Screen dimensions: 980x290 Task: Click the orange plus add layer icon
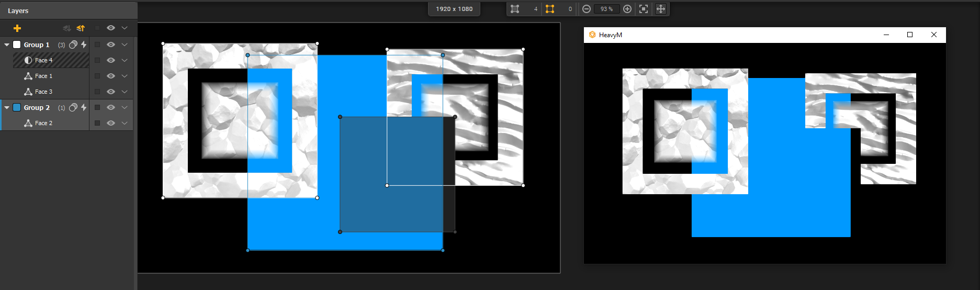[x=17, y=28]
